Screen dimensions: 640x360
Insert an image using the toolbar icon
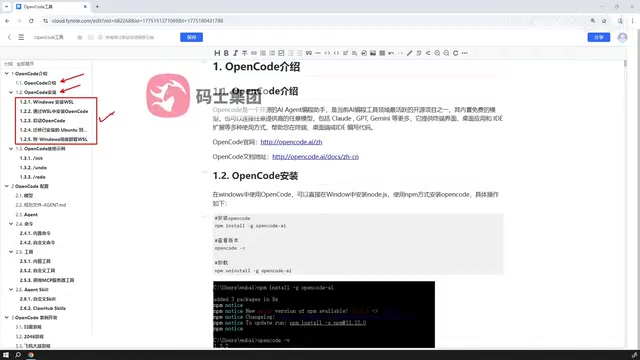tap(373, 53)
